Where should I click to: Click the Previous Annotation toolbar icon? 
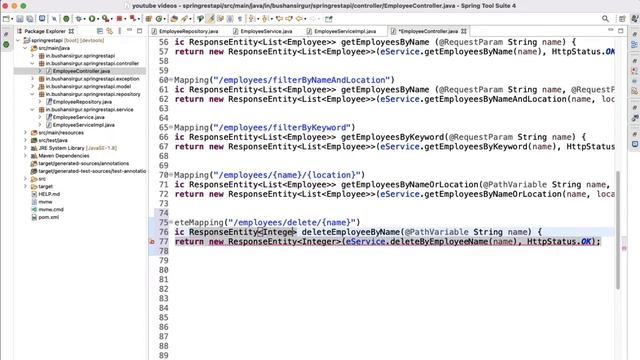pos(265,19)
